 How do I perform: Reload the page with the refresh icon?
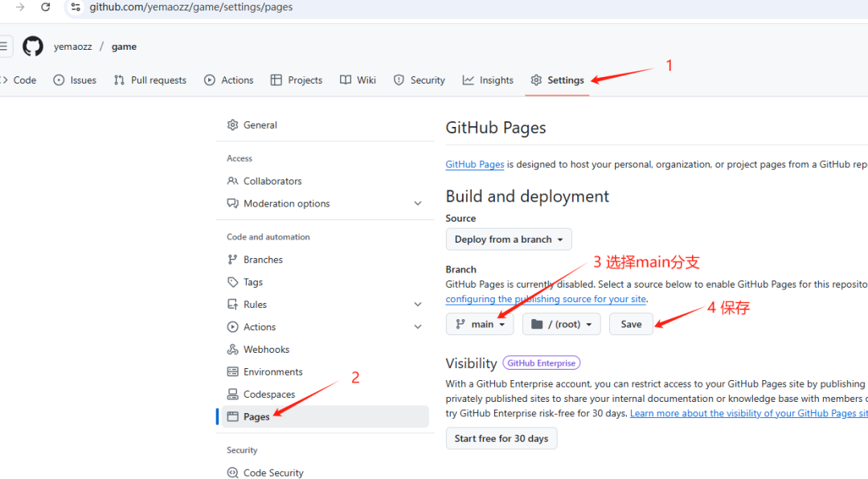pyautogui.click(x=45, y=7)
